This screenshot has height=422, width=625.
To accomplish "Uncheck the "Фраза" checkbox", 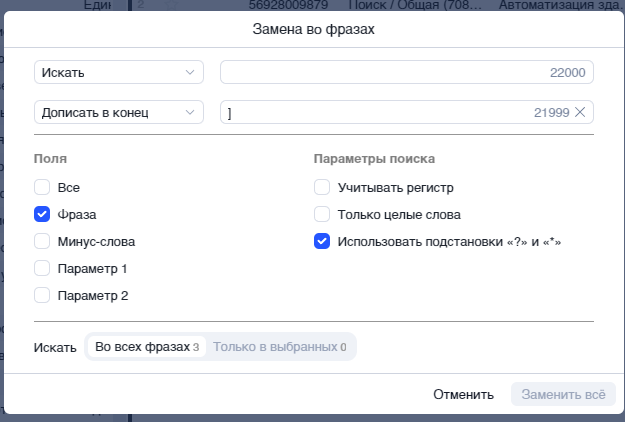I will (42, 214).
